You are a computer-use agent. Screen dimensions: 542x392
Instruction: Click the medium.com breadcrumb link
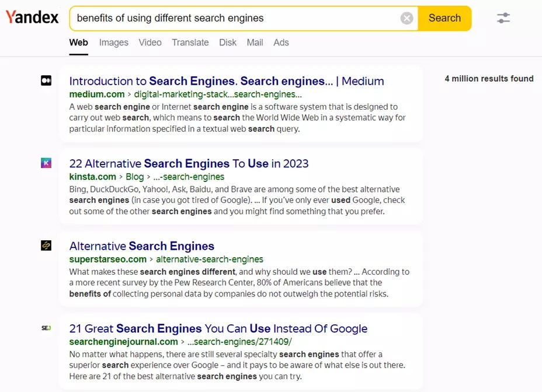[96, 94]
